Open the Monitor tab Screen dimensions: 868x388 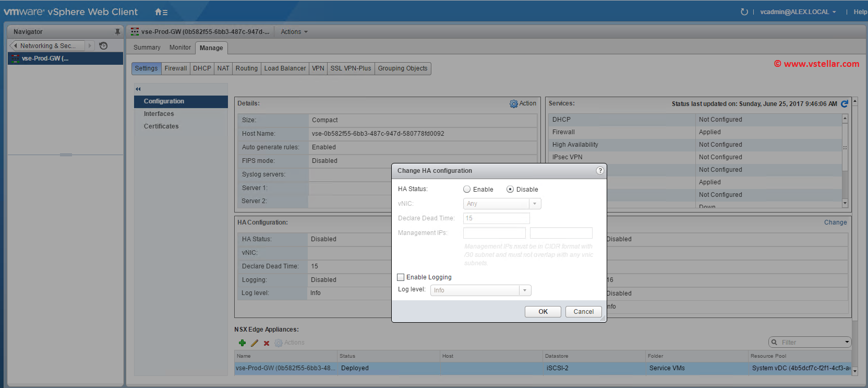coord(180,48)
